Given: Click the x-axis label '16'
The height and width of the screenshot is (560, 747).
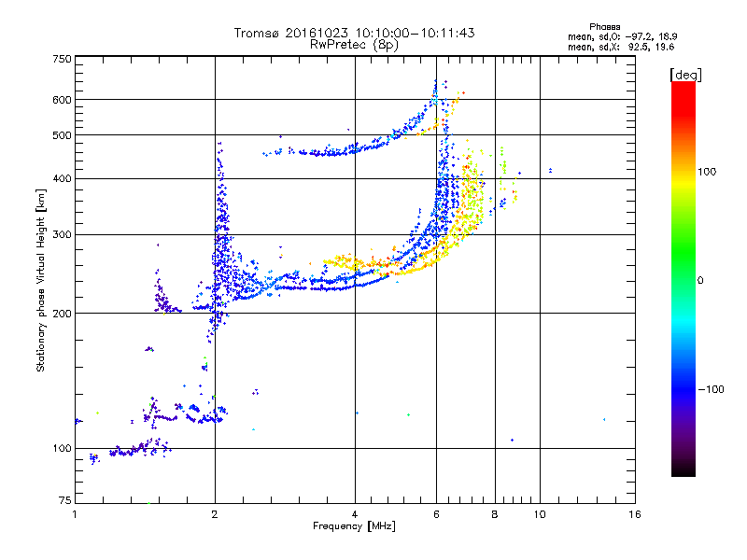Looking at the screenshot, I should [635, 514].
